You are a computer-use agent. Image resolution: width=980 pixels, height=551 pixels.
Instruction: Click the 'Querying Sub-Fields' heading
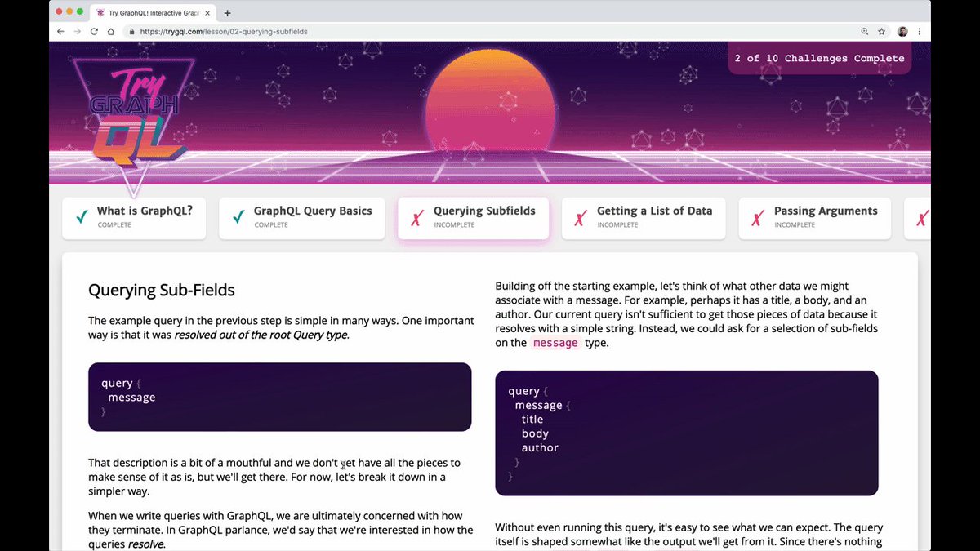(162, 290)
